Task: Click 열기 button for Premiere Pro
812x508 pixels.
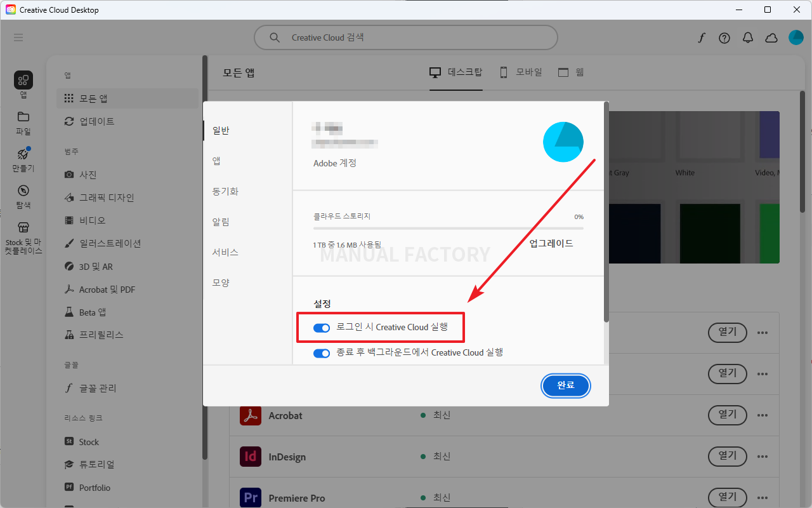Action: pos(728,498)
